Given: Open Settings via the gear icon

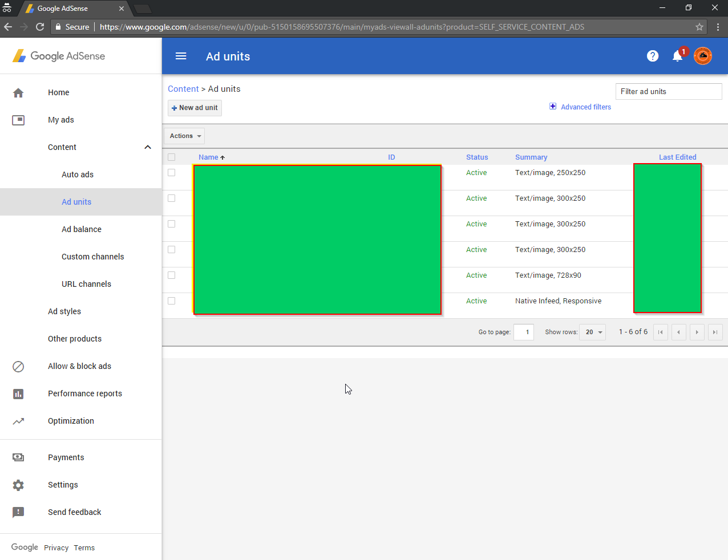Looking at the screenshot, I should (x=18, y=485).
